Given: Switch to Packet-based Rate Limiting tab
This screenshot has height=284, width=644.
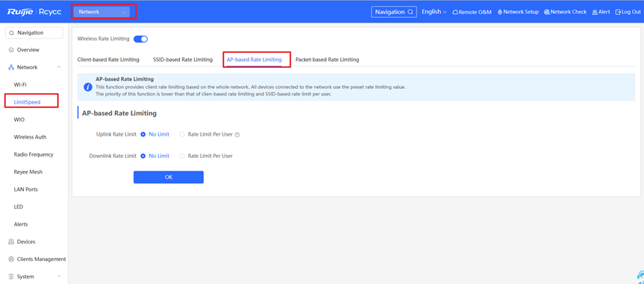Looking at the screenshot, I should (x=328, y=60).
